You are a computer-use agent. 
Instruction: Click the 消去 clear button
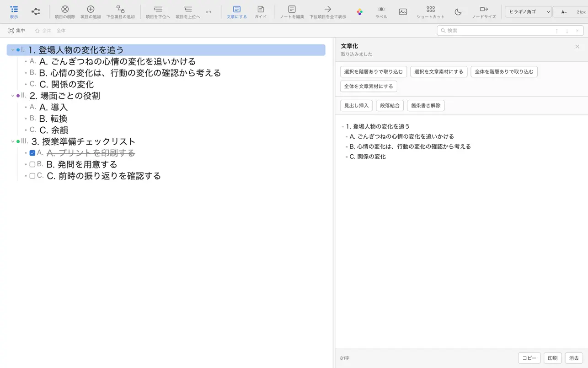point(574,358)
